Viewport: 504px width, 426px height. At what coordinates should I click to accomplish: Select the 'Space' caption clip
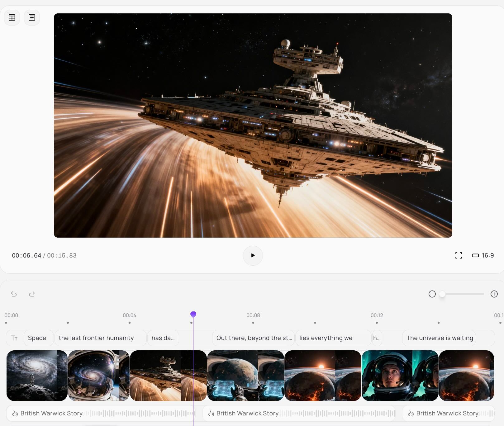(x=37, y=338)
